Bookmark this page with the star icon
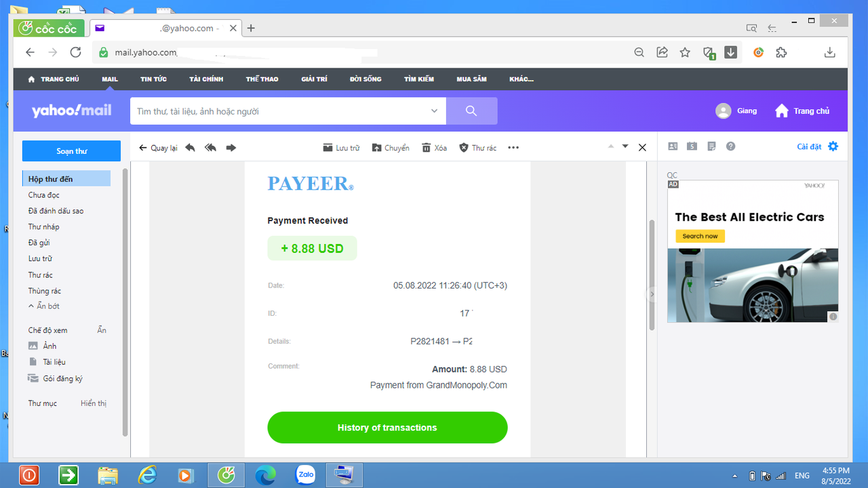Image resolution: width=868 pixels, height=488 pixels. pyautogui.click(x=685, y=52)
